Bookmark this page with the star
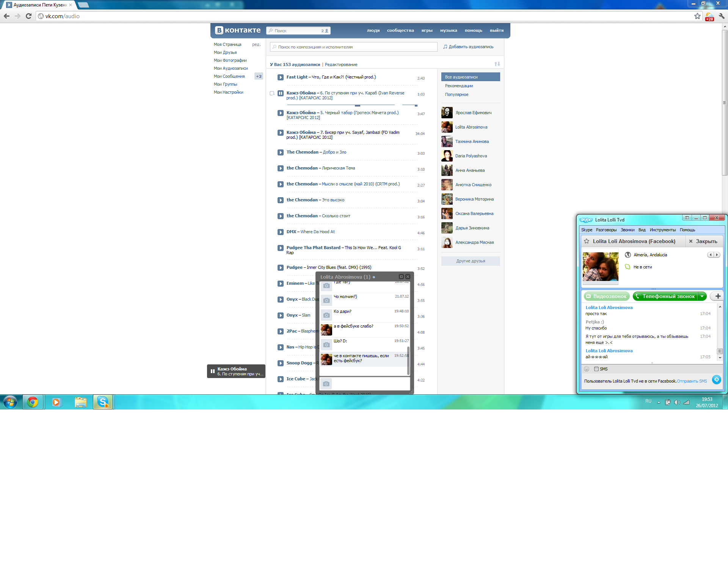Image resolution: width=728 pixels, height=568 pixels. click(697, 16)
